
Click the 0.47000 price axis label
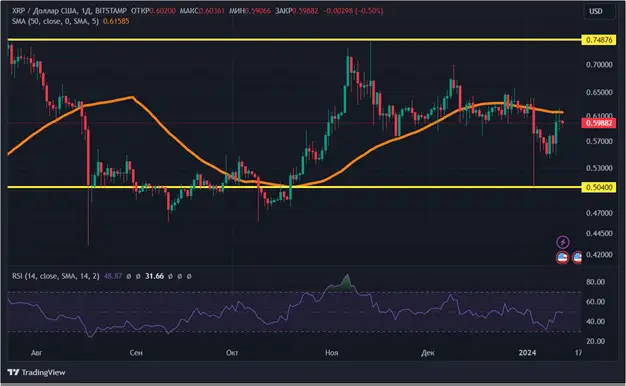pyautogui.click(x=599, y=213)
